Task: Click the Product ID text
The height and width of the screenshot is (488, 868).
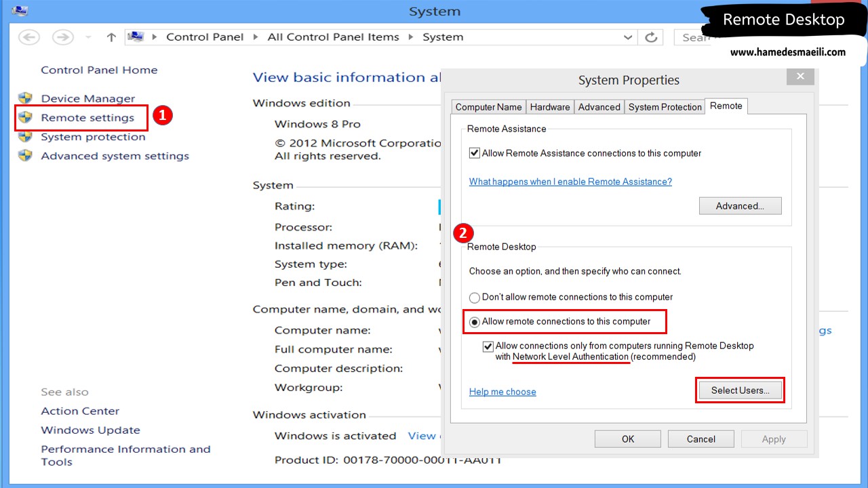Action: (388, 460)
